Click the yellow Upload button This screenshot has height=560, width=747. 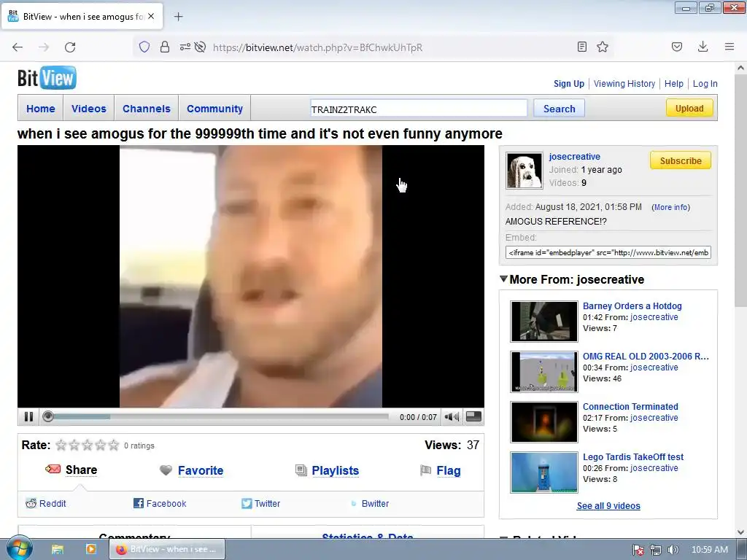click(689, 108)
